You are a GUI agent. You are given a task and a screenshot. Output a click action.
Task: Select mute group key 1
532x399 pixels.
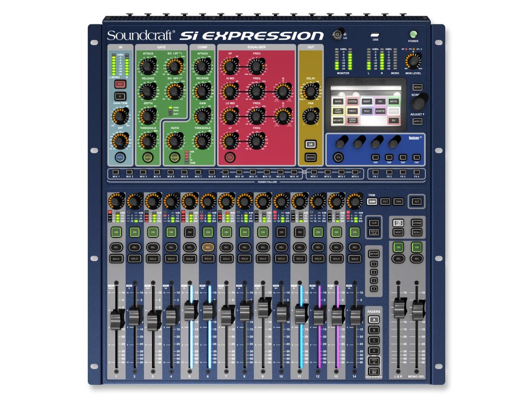click(374, 264)
